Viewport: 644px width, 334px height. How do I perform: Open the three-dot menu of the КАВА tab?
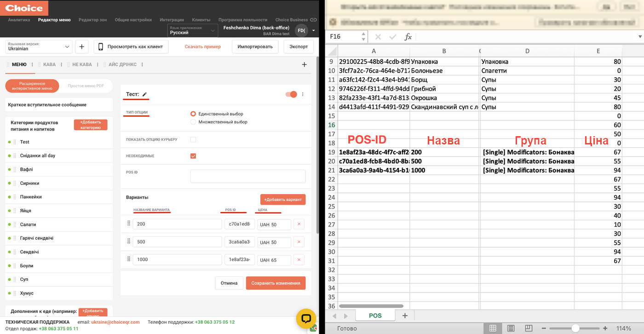click(x=61, y=65)
